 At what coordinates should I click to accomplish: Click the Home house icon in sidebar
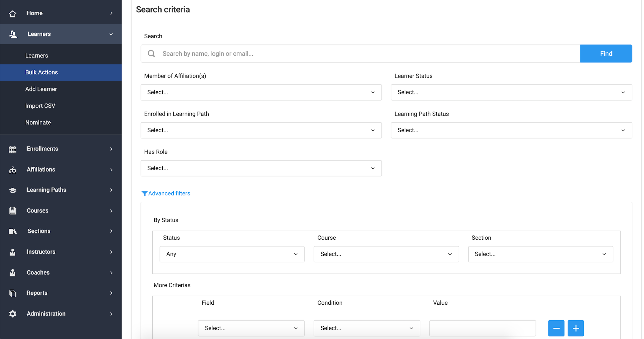13,13
